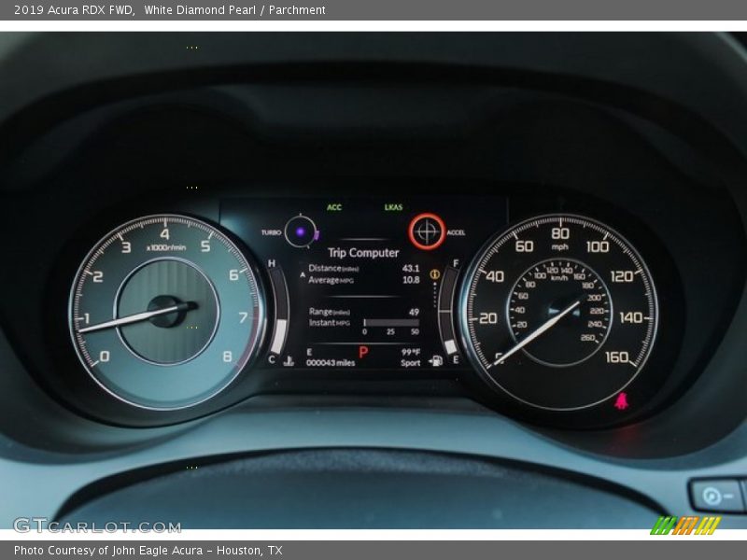Click the John Eagle Acura photo credit
Image resolution: width=747 pixels, height=560 pixels.
pyautogui.click(x=145, y=550)
